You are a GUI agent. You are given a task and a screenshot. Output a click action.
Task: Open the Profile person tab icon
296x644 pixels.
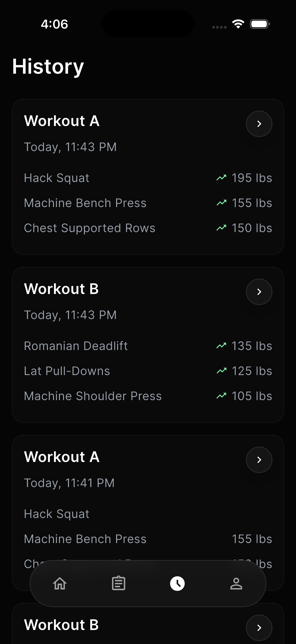pos(236,584)
